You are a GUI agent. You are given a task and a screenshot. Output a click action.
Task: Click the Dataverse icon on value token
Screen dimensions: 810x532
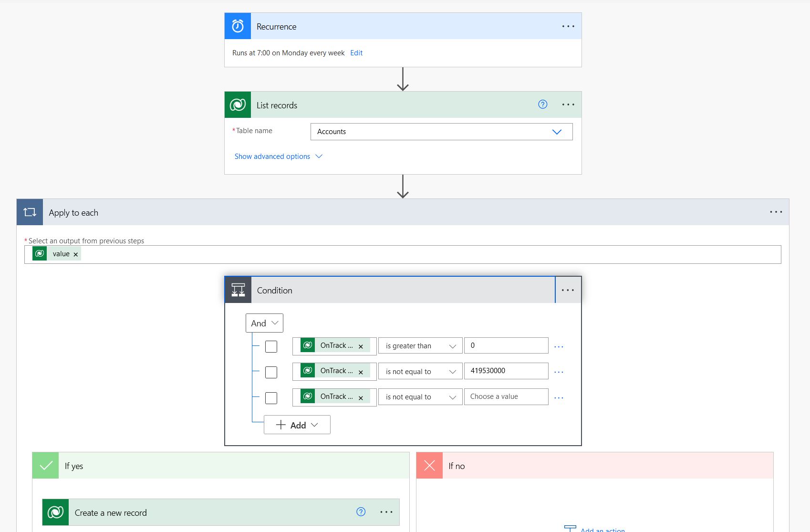click(x=40, y=253)
